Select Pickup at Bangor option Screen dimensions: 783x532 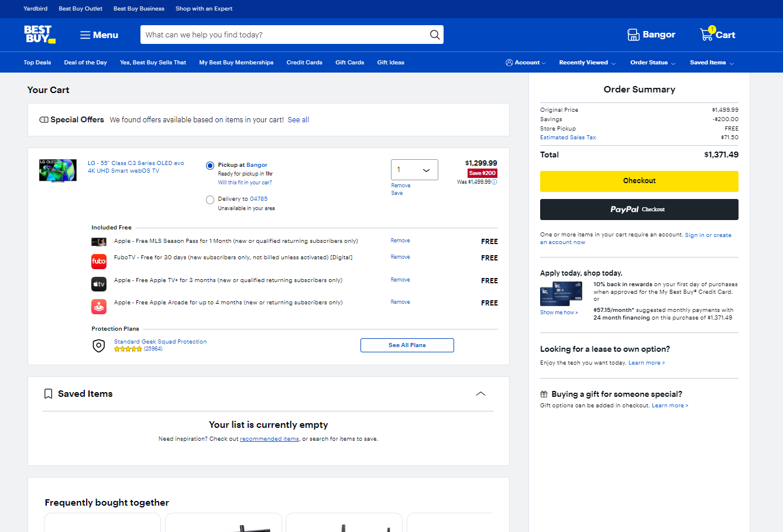tap(210, 166)
